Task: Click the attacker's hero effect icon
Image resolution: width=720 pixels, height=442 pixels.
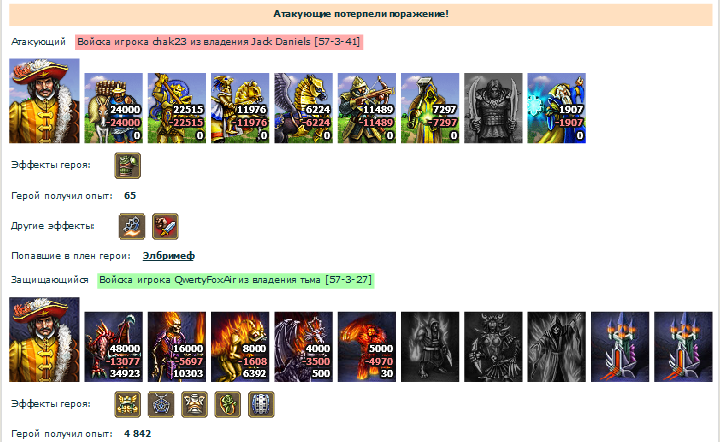Action: (x=128, y=165)
